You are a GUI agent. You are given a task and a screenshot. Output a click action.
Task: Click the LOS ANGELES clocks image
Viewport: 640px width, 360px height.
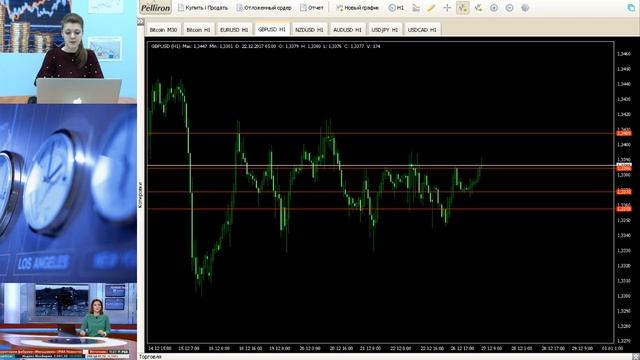(68, 193)
